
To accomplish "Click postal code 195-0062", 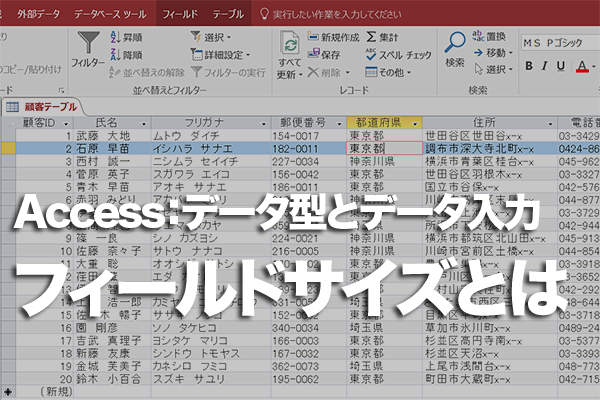I will click(x=295, y=379).
